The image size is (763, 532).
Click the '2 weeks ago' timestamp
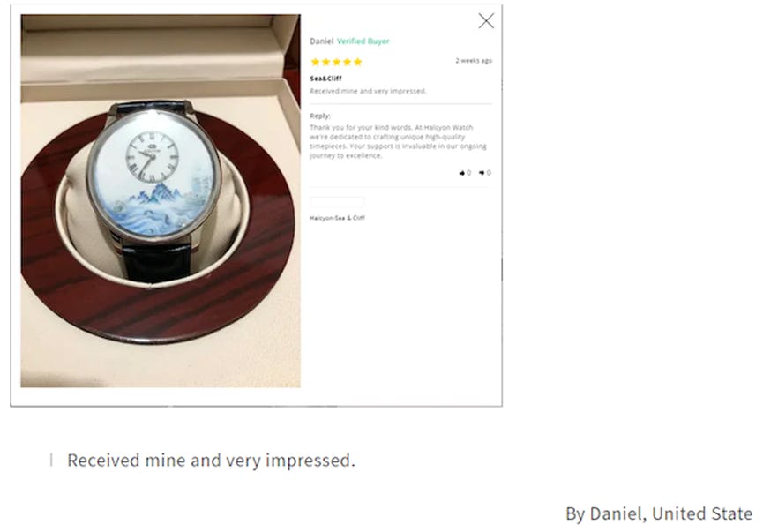pos(474,61)
